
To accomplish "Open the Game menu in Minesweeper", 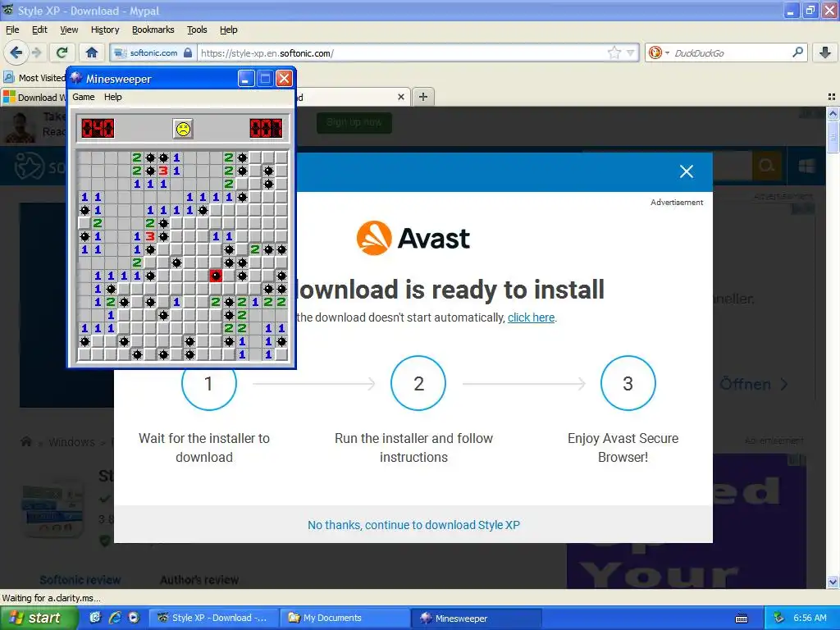I will pos(84,97).
